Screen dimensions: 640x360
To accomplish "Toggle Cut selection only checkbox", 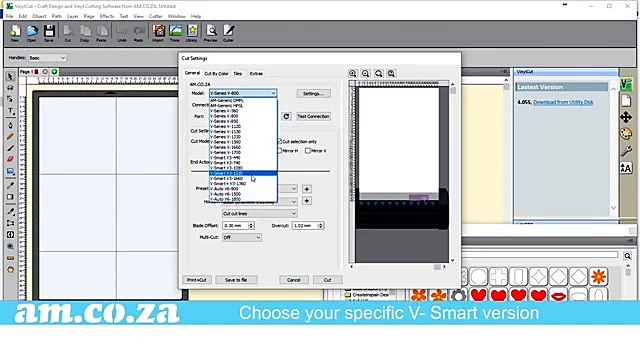I will click(x=280, y=142).
